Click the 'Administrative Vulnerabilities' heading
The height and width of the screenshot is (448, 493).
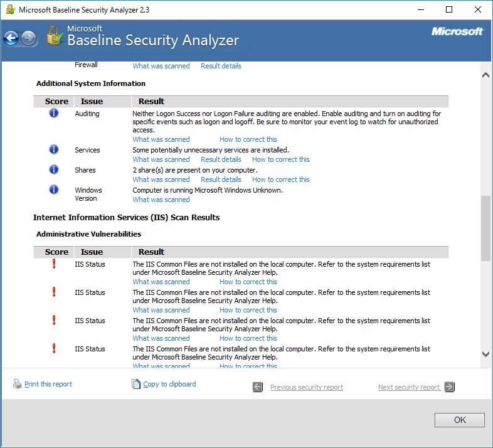88,234
